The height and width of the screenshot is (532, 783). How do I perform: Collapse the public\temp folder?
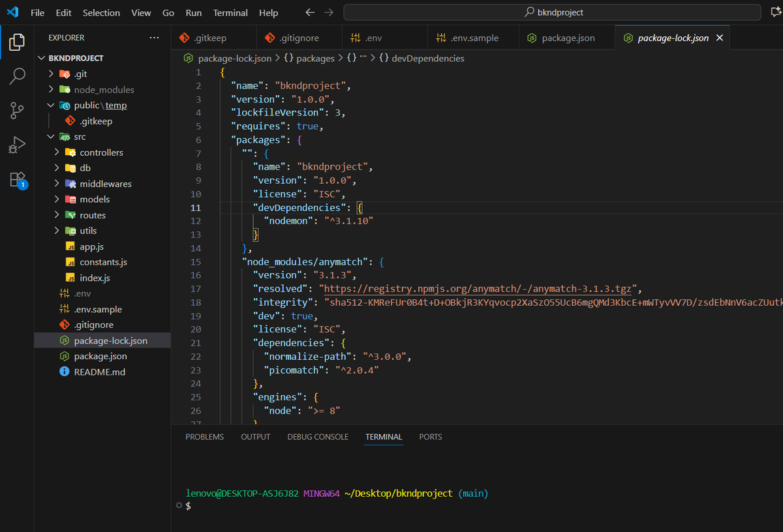pos(52,105)
